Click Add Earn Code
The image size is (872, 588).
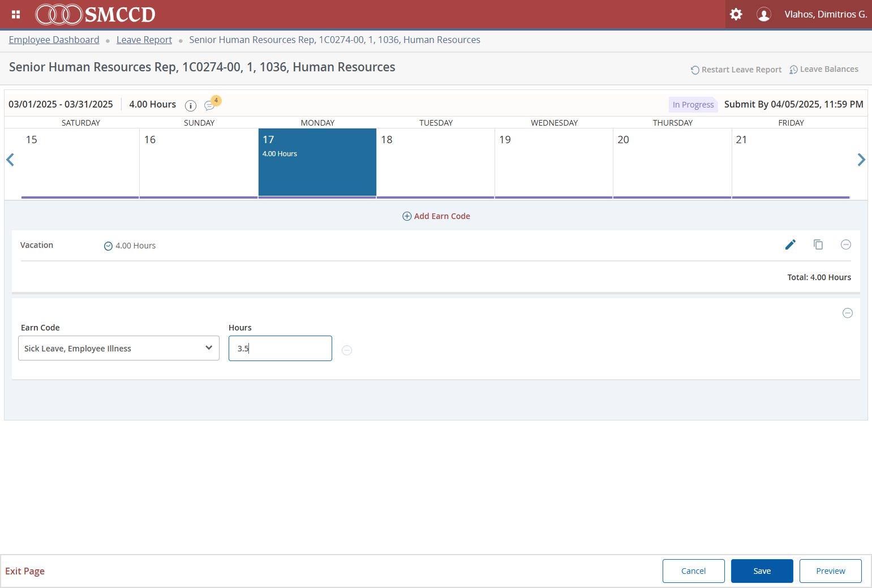point(436,216)
